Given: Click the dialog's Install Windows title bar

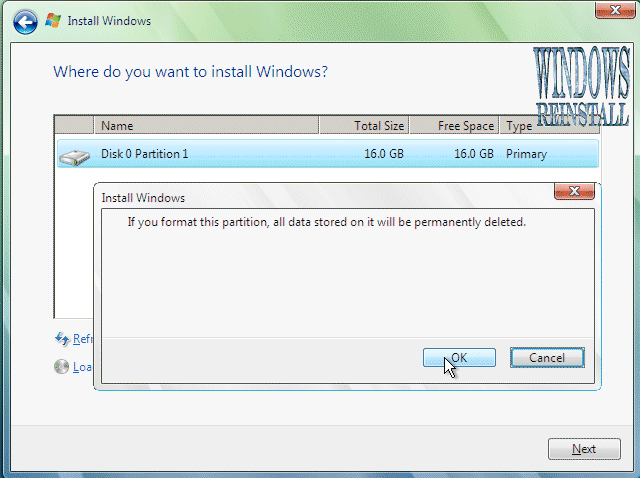Looking at the screenshot, I should 300,198.
